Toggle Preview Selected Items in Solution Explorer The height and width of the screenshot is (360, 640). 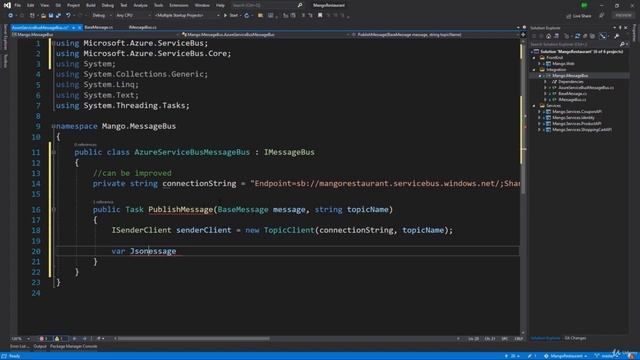click(603, 36)
